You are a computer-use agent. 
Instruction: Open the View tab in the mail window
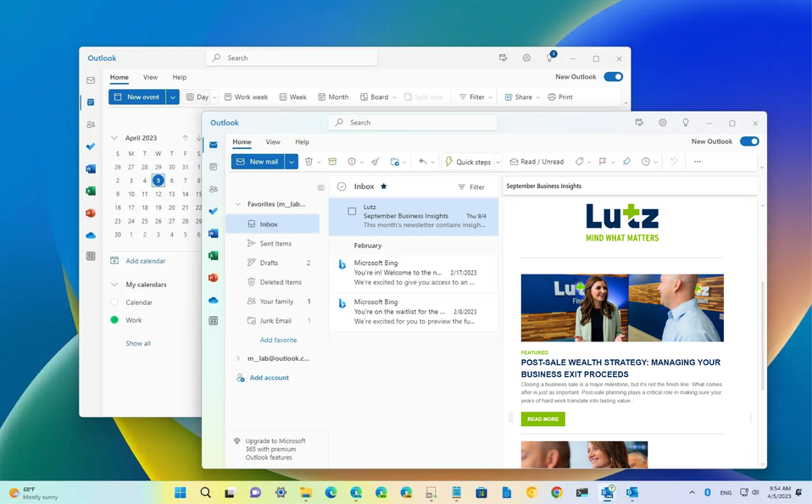click(273, 141)
